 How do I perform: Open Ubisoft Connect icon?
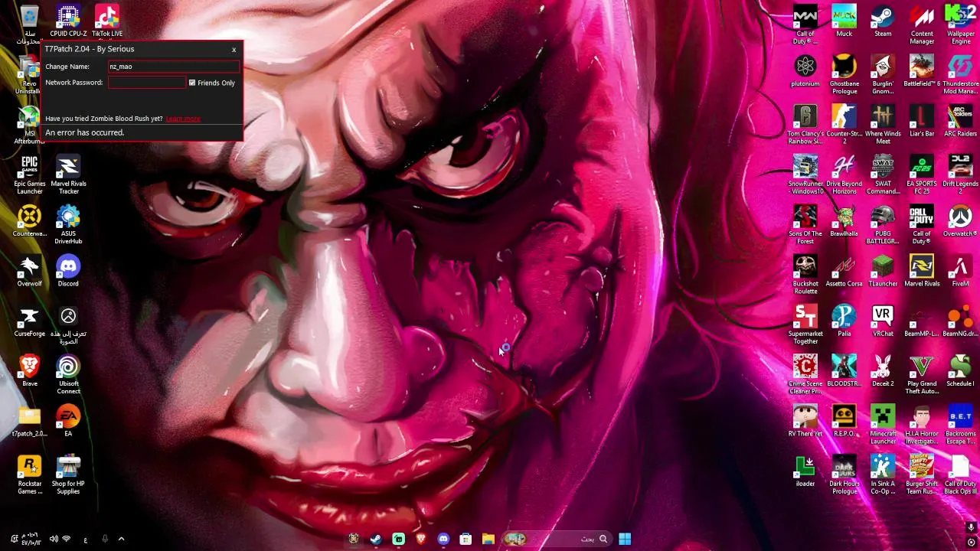(68, 375)
